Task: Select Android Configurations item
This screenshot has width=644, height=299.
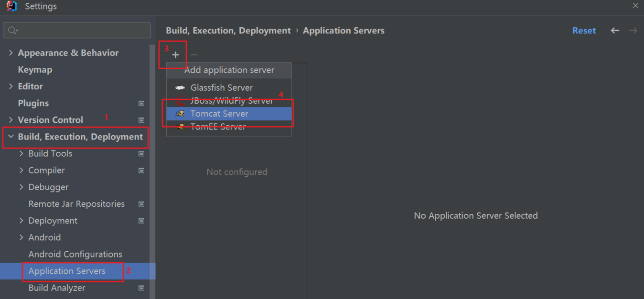Action: coord(75,254)
